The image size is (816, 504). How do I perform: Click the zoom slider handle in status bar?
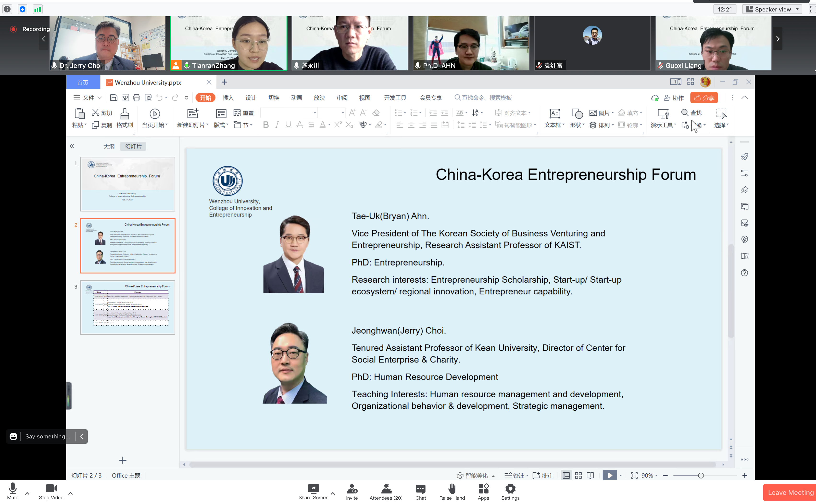(x=701, y=476)
